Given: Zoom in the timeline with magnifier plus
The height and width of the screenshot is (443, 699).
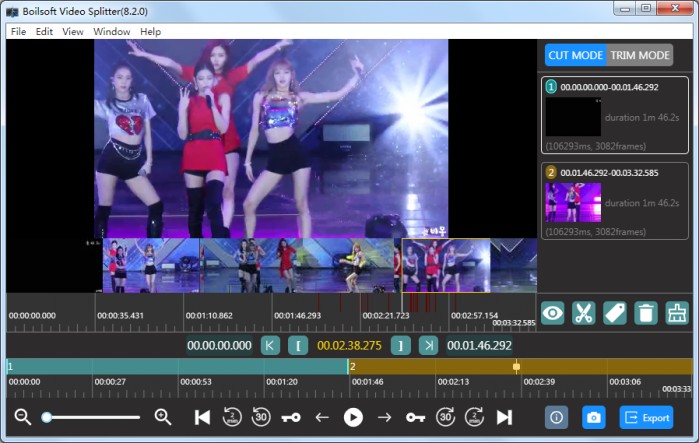Looking at the screenshot, I should [x=163, y=417].
